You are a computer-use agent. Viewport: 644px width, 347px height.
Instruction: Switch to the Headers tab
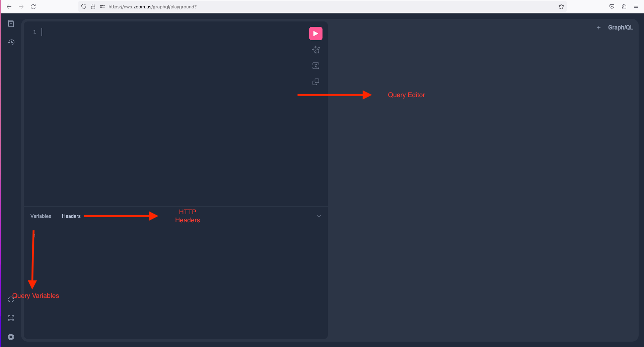coord(71,216)
